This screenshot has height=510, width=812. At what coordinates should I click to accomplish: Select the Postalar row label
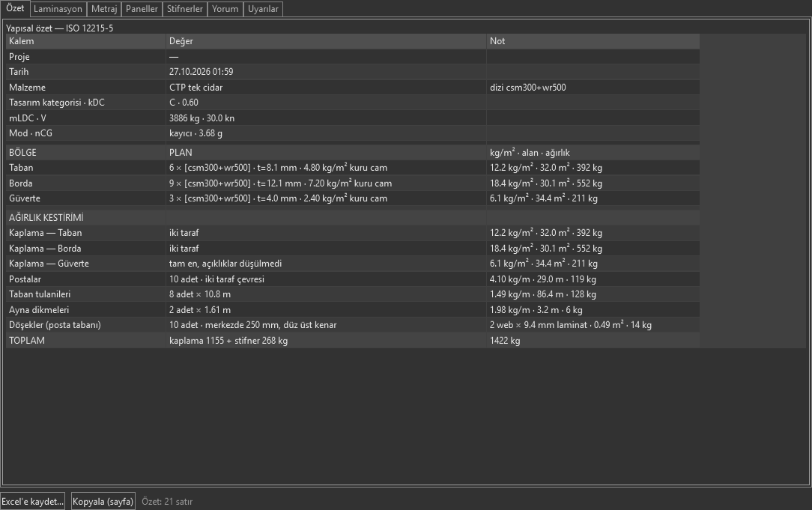point(86,279)
